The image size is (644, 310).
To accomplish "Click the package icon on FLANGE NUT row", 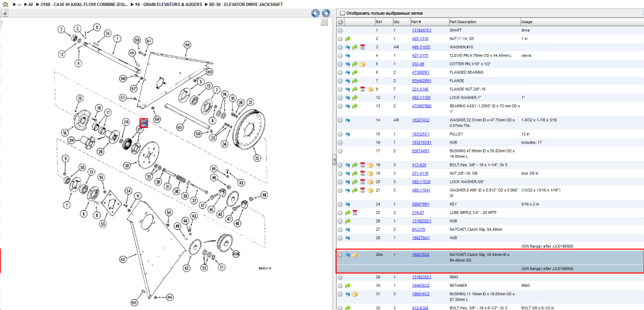I will point(370,89).
